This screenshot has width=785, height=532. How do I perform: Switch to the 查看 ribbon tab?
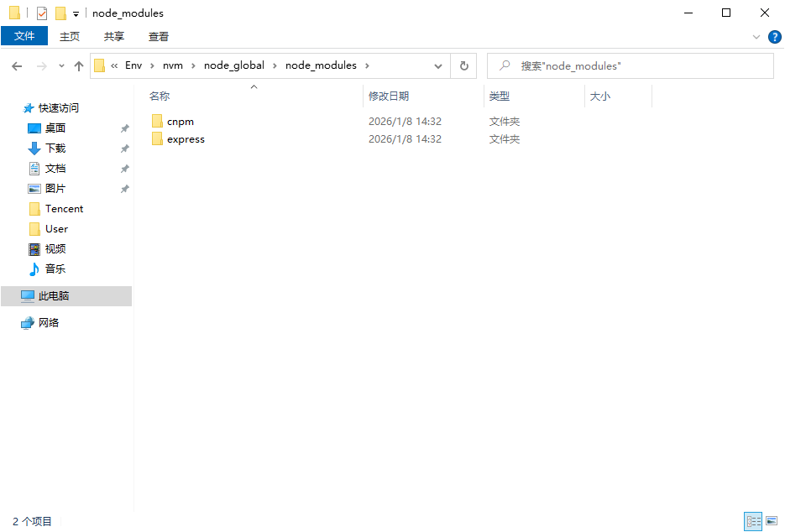click(158, 36)
